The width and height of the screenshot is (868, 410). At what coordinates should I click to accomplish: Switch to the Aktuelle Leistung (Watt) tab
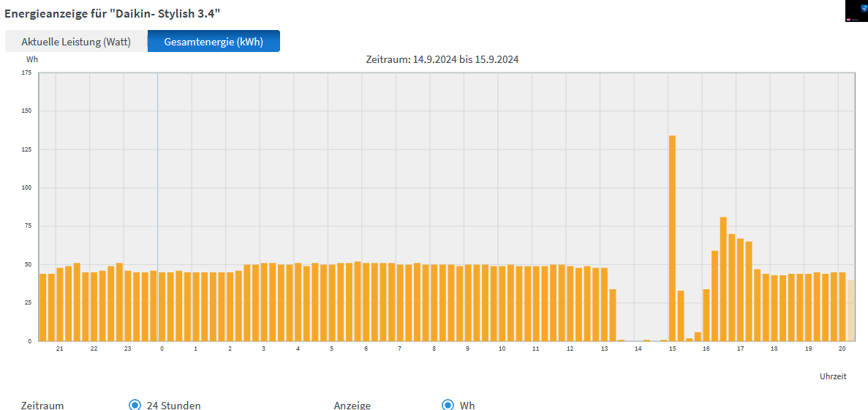tap(76, 42)
